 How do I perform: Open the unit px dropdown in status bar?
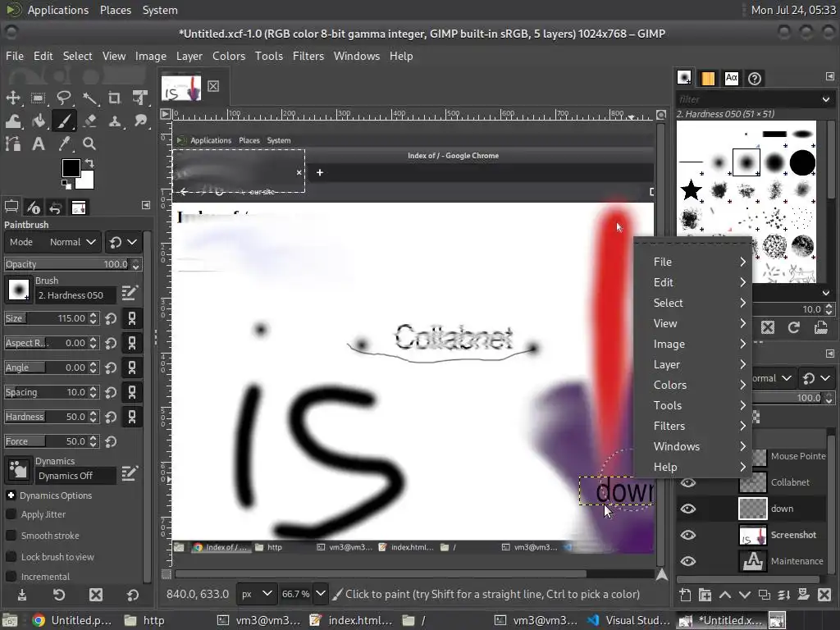(x=257, y=594)
